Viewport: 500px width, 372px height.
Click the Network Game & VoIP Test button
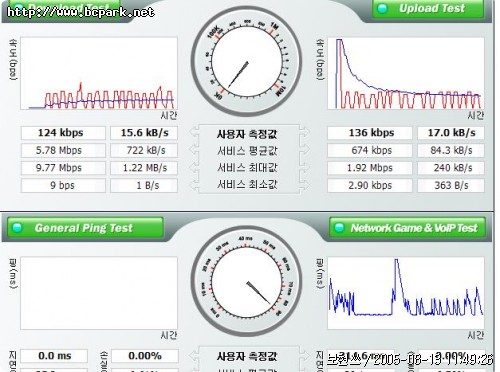(x=407, y=228)
